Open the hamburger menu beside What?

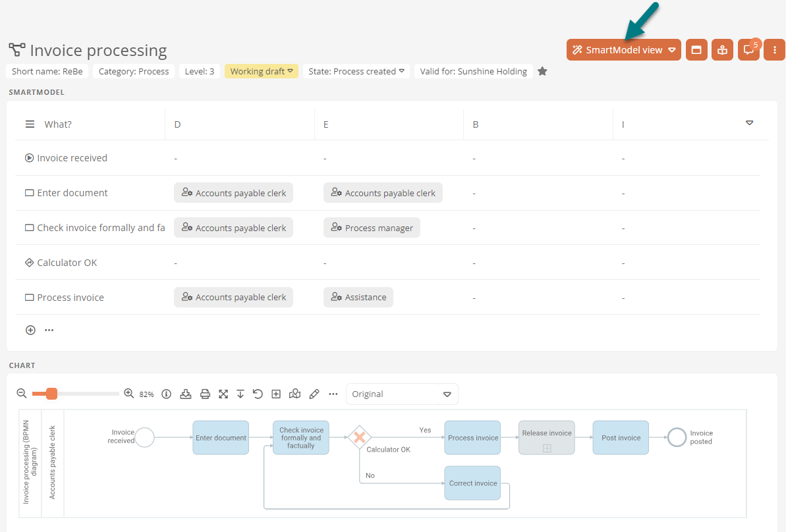click(30, 124)
